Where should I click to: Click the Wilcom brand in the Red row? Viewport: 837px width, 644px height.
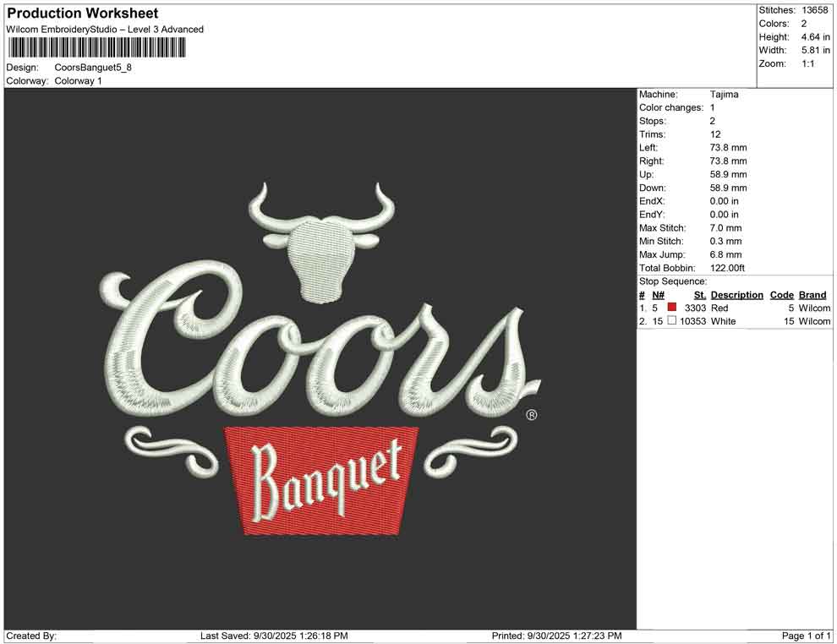[x=814, y=308]
